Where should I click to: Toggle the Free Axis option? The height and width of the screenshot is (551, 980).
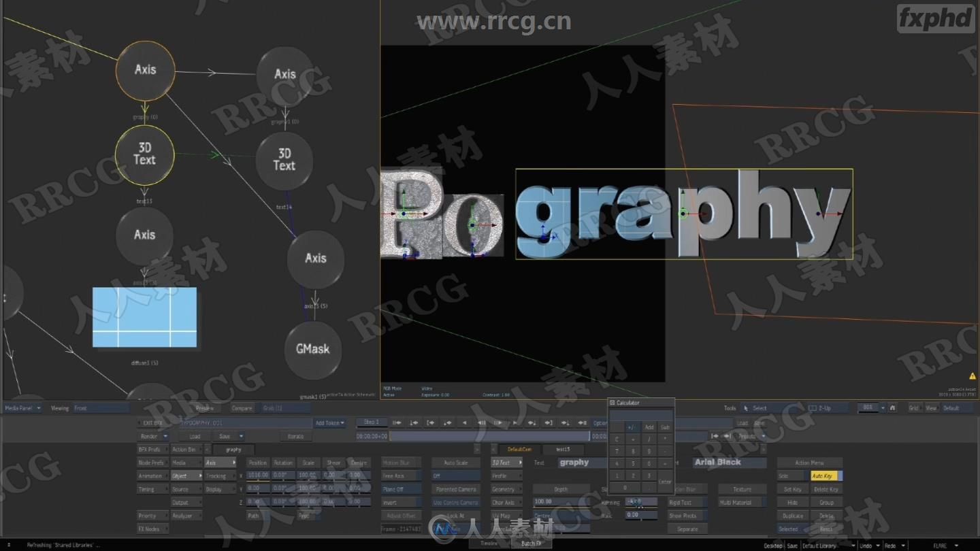click(402, 476)
